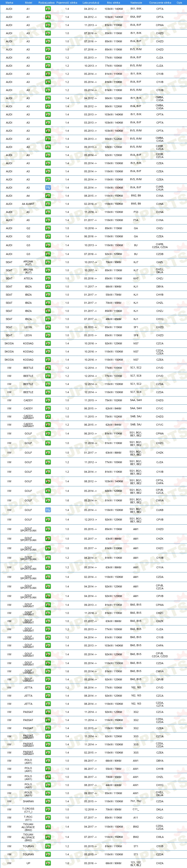
Task: Click the fuel icon in Seat Arona 70kW row
Action: coord(48,262)
